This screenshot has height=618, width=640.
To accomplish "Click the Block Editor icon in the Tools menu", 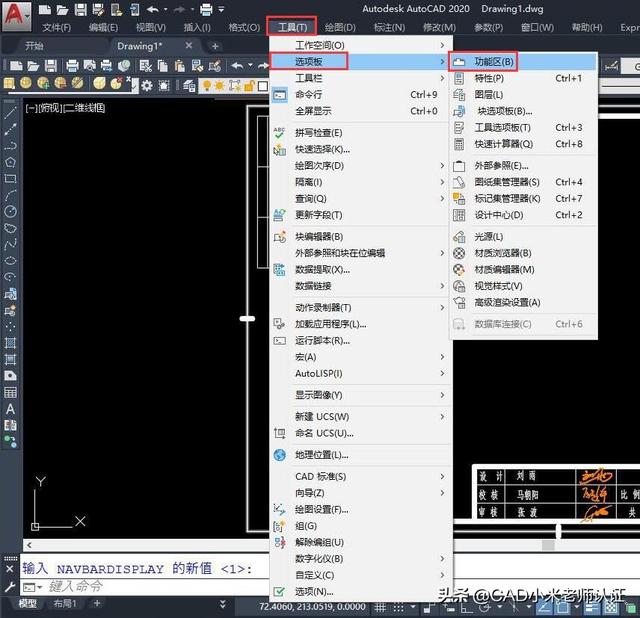I will [x=280, y=236].
